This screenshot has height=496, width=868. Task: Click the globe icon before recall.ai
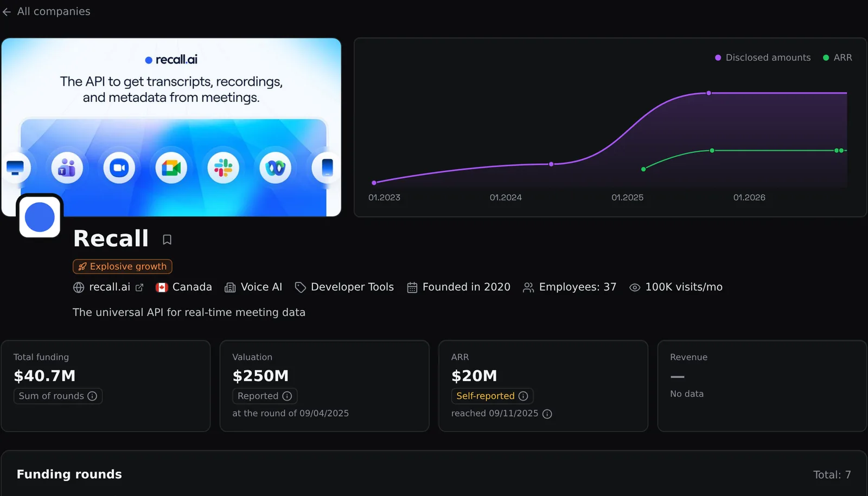point(79,288)
